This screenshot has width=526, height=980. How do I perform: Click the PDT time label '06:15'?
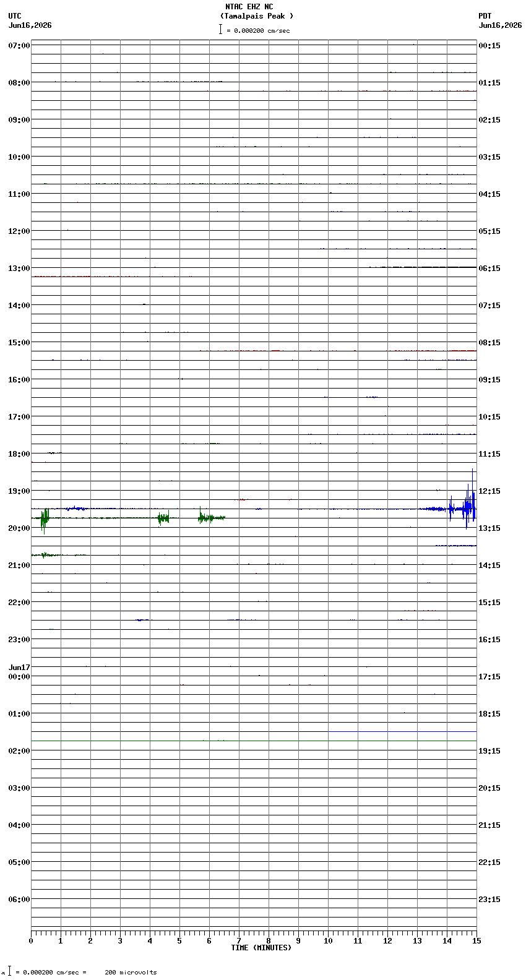tap(489, 269)
